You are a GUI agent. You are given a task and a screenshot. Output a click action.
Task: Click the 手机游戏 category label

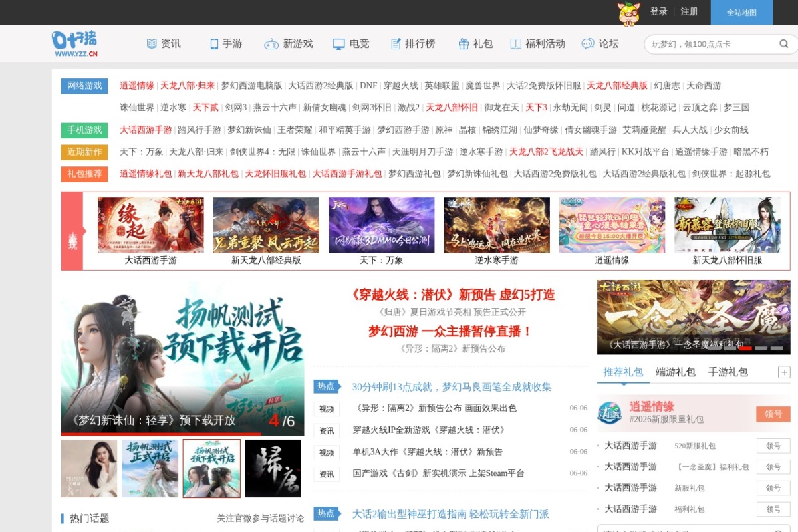click(84, 130)
